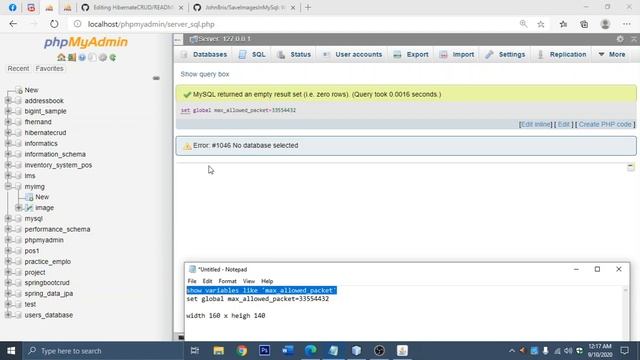Screen dimensions: 640x360
Task: Open browser profile avatar
Action: tap(605, 24)
